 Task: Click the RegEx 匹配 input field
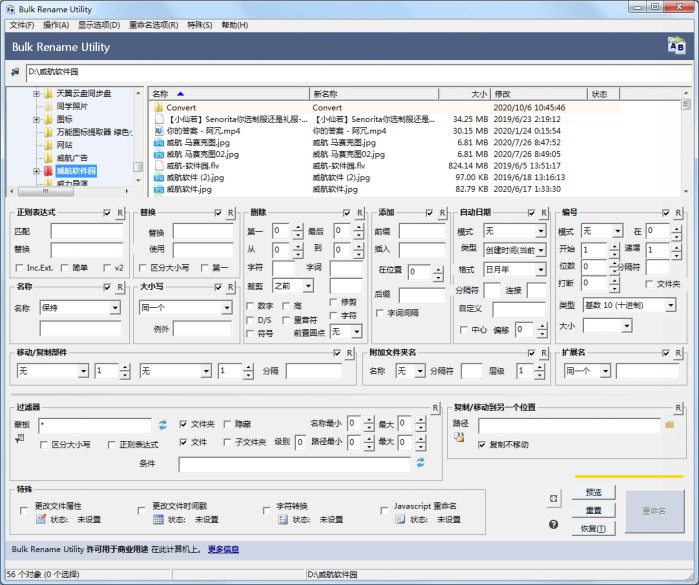[x=87, y=231]
